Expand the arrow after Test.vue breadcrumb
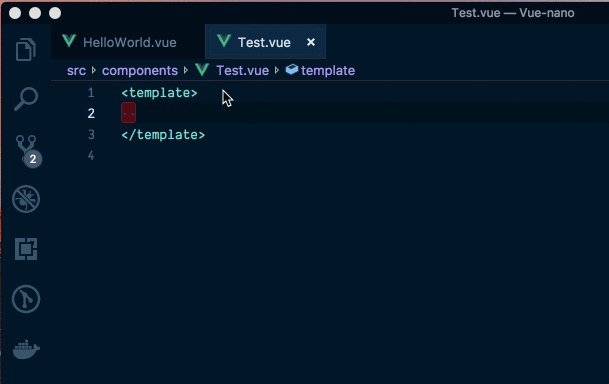 [x=277, y=70]
